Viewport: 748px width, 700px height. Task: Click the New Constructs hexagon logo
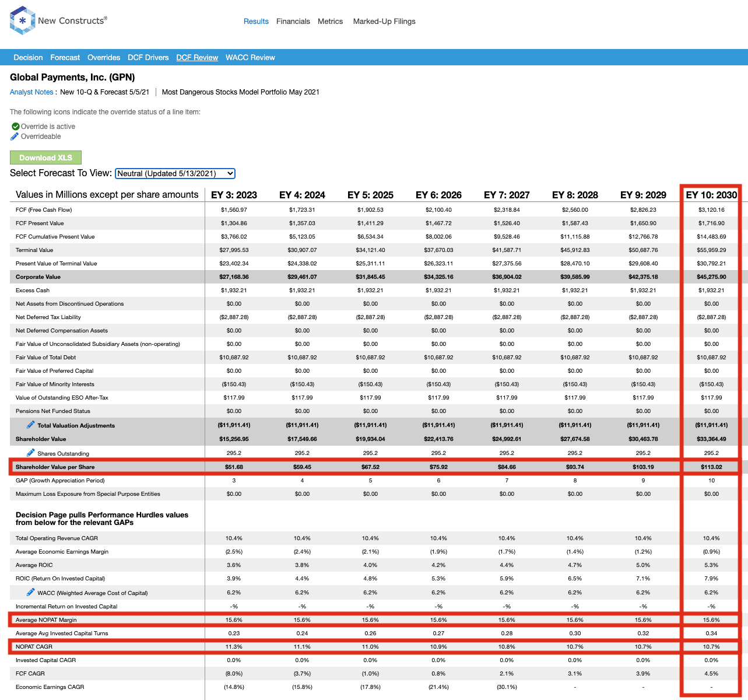pyautogui.click(x=22, y=20)
